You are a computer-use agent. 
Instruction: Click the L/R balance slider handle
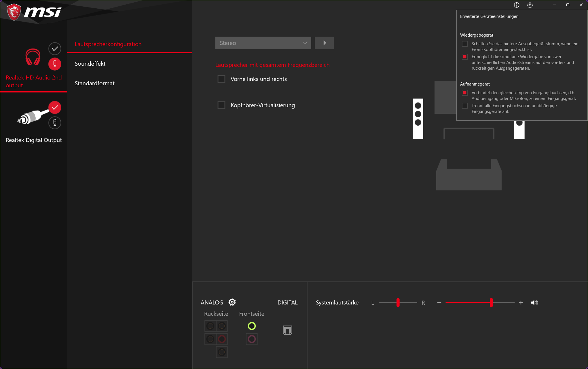(398, 302)
